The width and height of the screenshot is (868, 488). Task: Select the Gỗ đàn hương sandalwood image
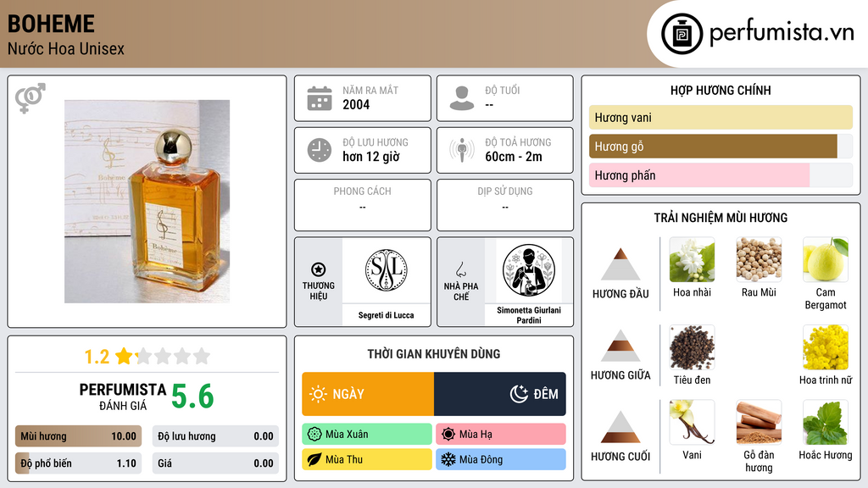(x=759, y=423)
